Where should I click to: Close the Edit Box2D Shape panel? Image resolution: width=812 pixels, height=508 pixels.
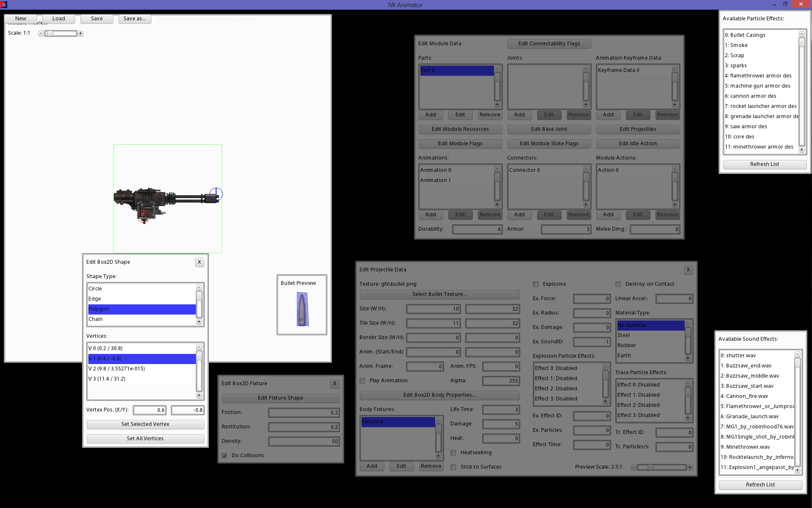(199, 262)
